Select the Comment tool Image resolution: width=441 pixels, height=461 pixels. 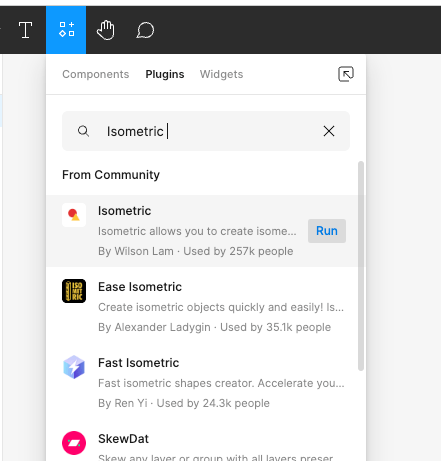point(145,30)
